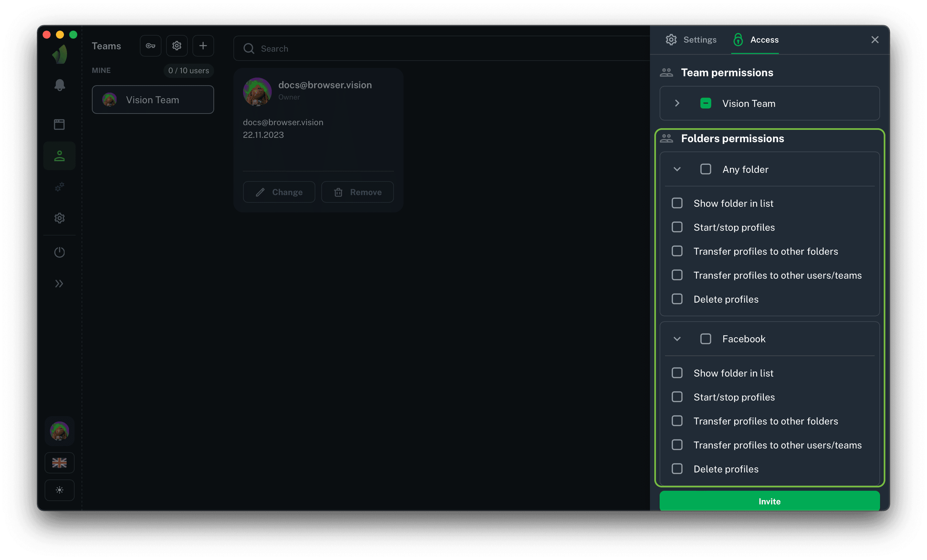Open the profiles window icon in sidebar
This screenshot has height=560, width=927.
60,124
